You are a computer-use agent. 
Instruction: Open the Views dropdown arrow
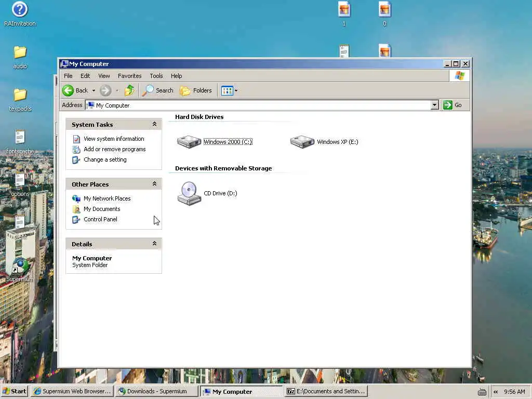pos(236,90)
